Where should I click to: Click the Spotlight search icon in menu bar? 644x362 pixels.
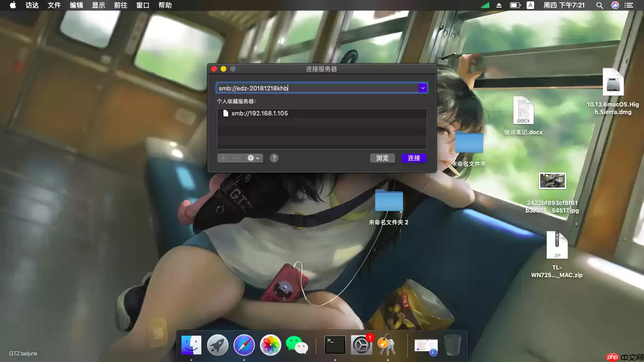599,5
